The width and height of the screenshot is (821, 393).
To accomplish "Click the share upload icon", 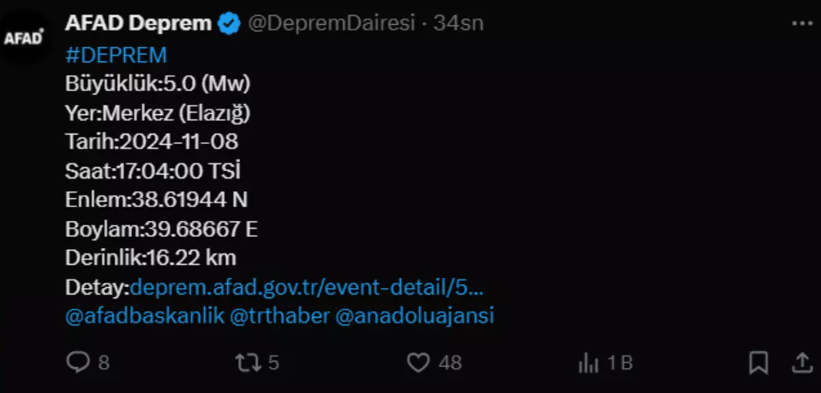I will coord(802,363).
